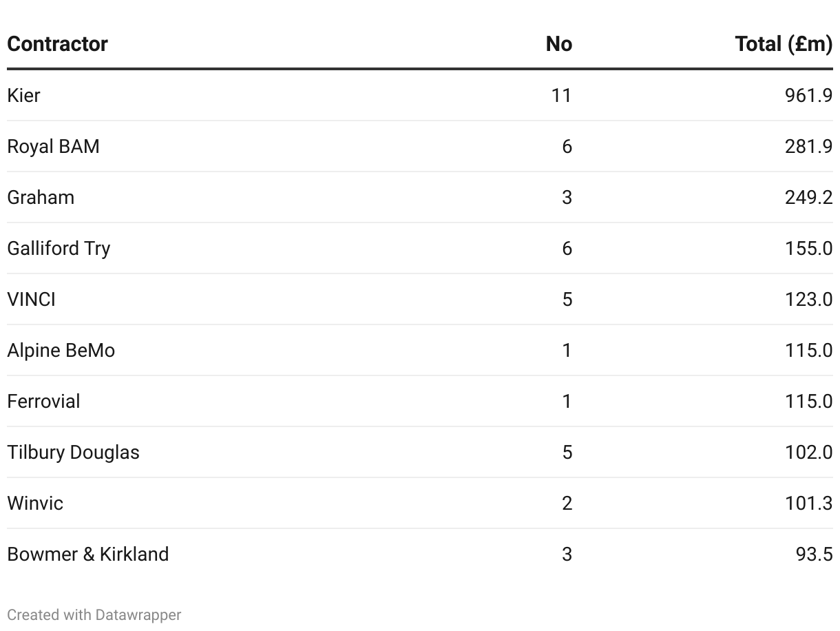Viewport: 840px width, 631px height.
Task: Select the Royal BAM row label
Action: click(x=54, y=147)
